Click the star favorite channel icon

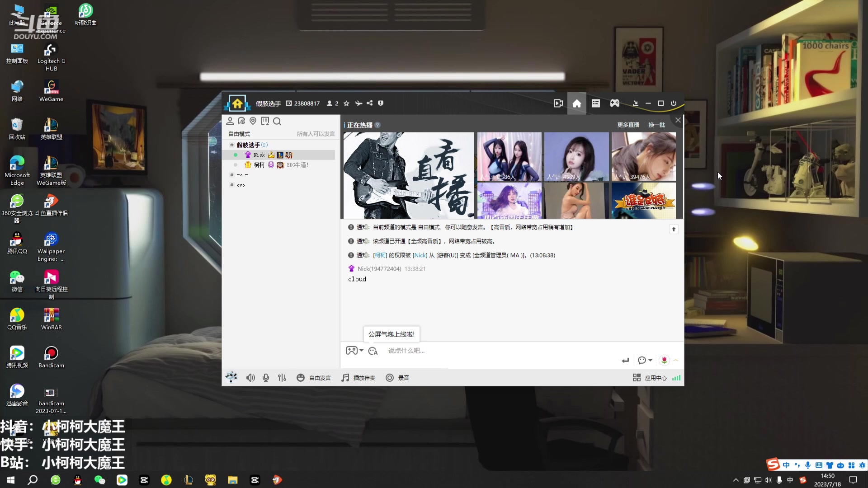[346, 103]
